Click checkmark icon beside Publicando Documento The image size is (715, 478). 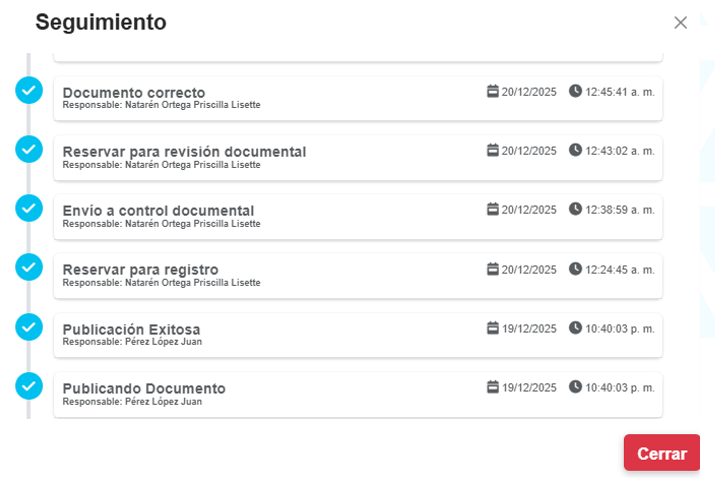[29, 386]
